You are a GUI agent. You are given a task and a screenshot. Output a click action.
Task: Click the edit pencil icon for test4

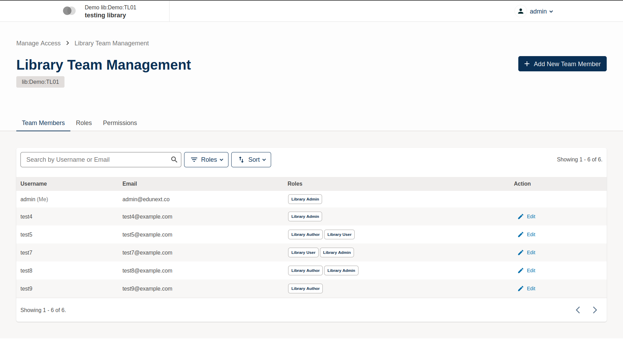[x=520, y=216]
